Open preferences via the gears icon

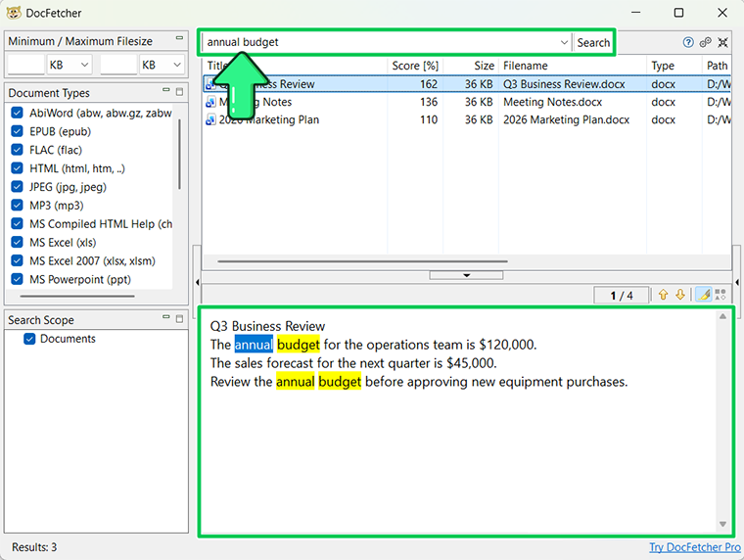click(x=706, y=42)
